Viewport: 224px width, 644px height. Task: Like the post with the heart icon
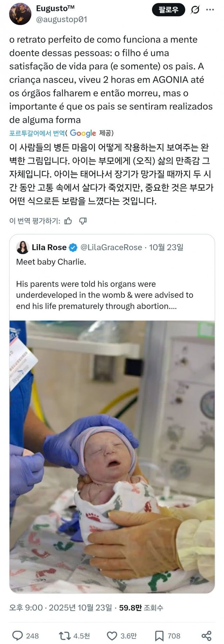112,636
